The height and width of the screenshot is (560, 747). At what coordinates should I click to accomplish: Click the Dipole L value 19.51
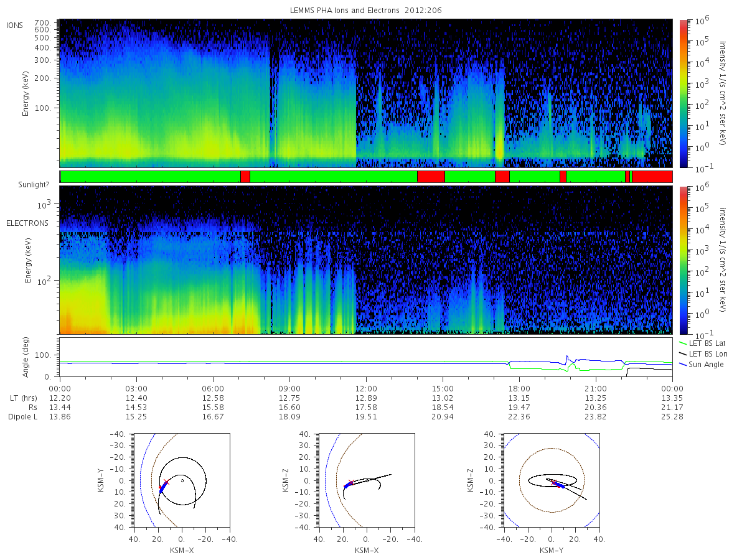[x=366, y=417]
